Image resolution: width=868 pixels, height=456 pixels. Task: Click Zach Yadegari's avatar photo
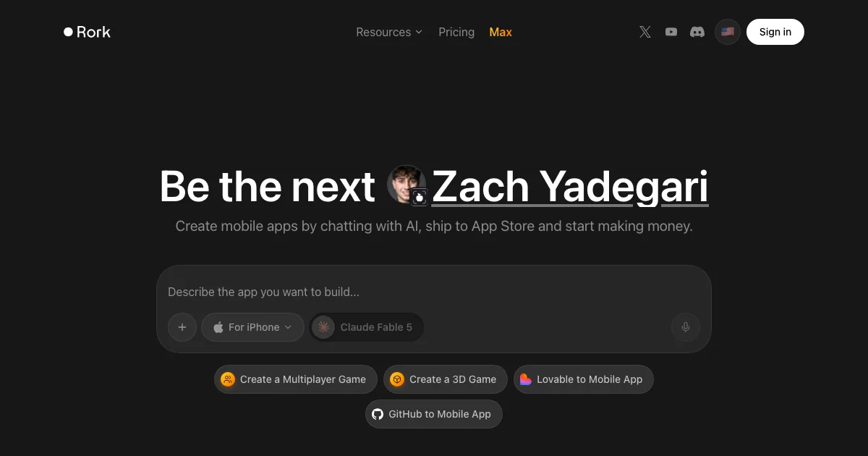(406, 185)
